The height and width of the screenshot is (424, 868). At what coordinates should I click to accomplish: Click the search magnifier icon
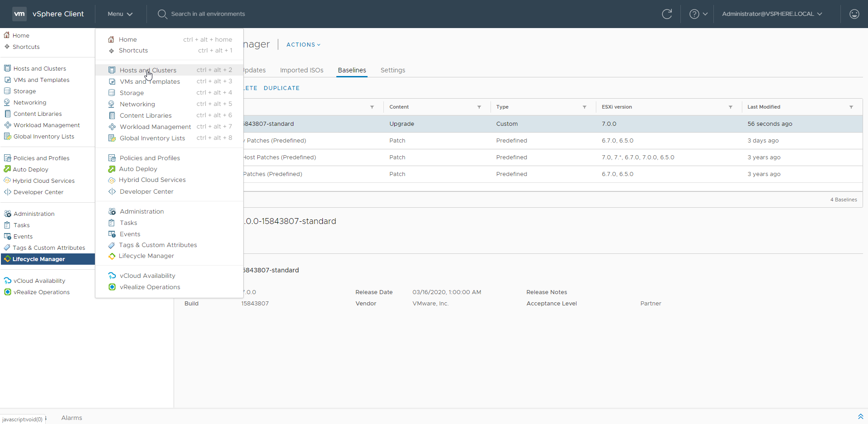click(x=162, y=14)
